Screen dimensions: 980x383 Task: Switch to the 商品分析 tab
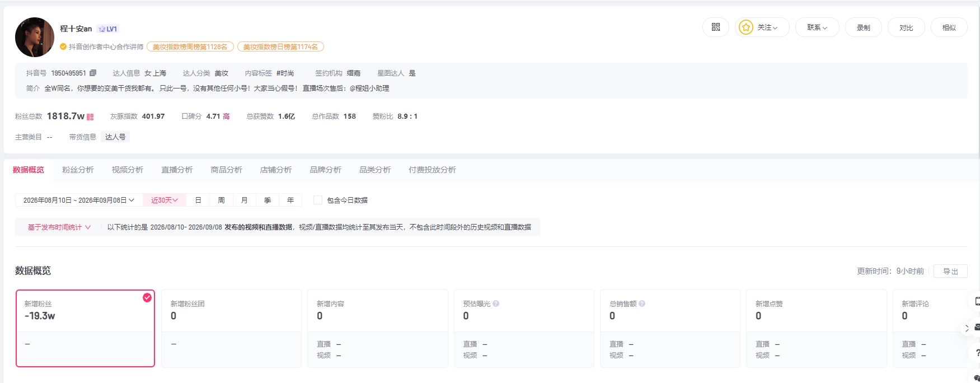[x=227, y=170]
